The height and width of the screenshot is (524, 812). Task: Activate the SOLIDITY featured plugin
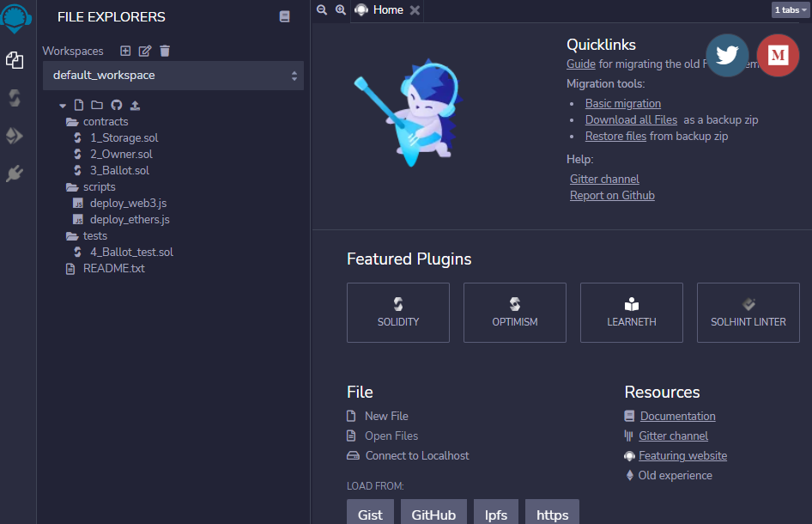pos(398,313)
